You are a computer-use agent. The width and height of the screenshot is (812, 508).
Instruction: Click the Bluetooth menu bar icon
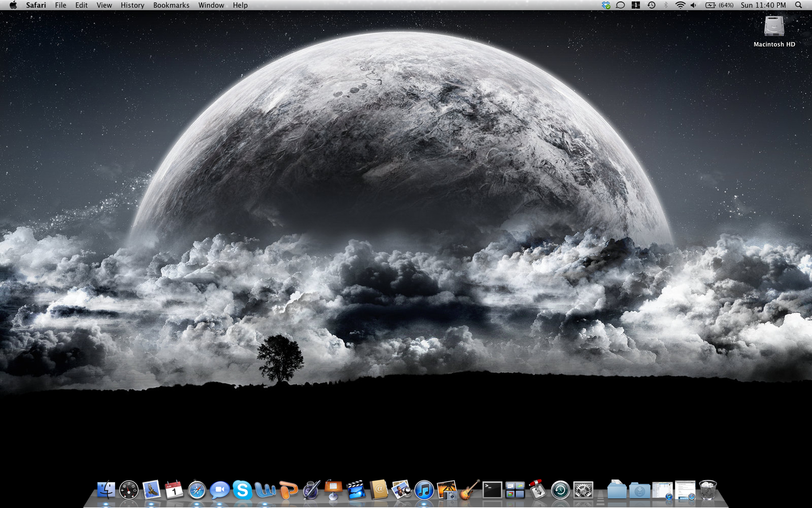pos(666,5)
